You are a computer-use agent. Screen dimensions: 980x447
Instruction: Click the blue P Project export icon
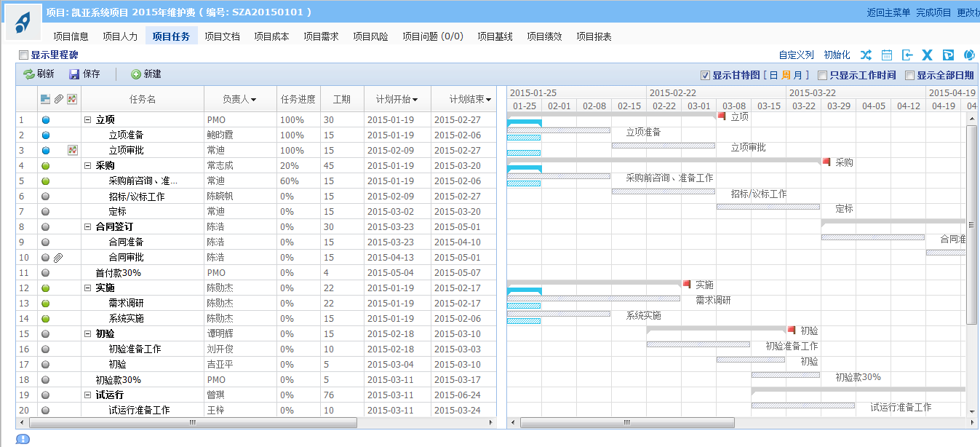tap(948, 55)
